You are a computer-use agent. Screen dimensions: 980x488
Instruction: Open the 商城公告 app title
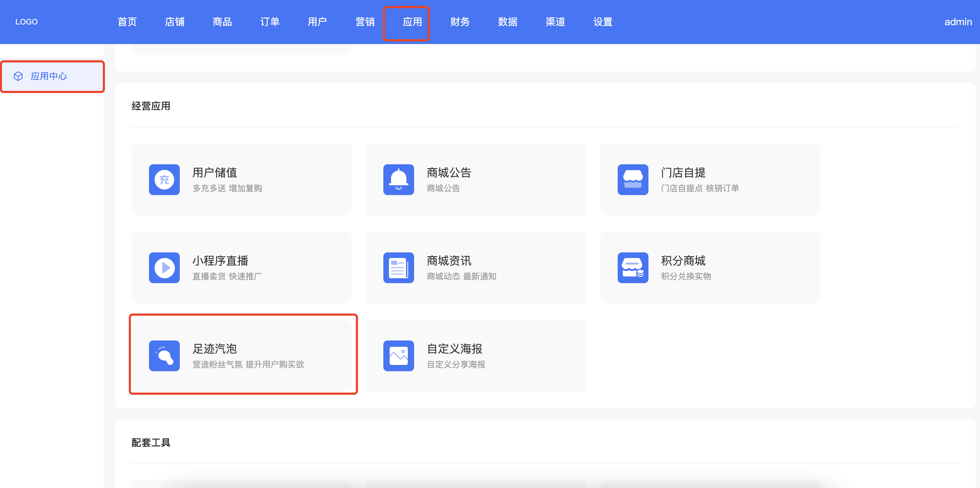click(449, 173)
